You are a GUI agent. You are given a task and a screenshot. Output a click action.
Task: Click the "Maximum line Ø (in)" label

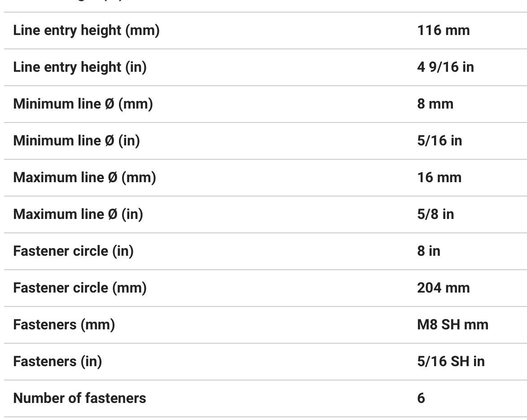click(x=78, y=214)
